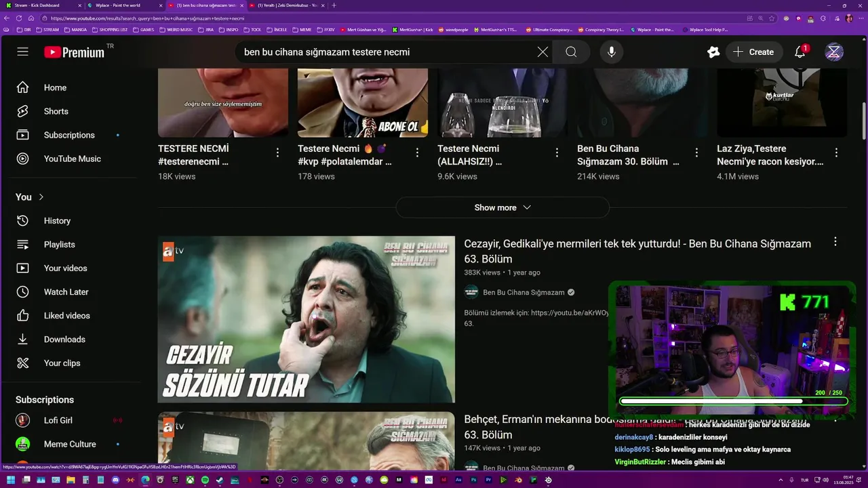
Task: Open the Wplace Tool Help bookmark
Action: (705, 30)
